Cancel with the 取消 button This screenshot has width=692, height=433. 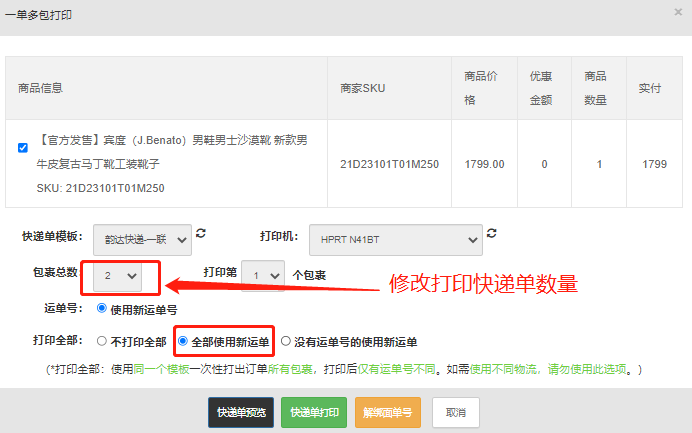456,412
